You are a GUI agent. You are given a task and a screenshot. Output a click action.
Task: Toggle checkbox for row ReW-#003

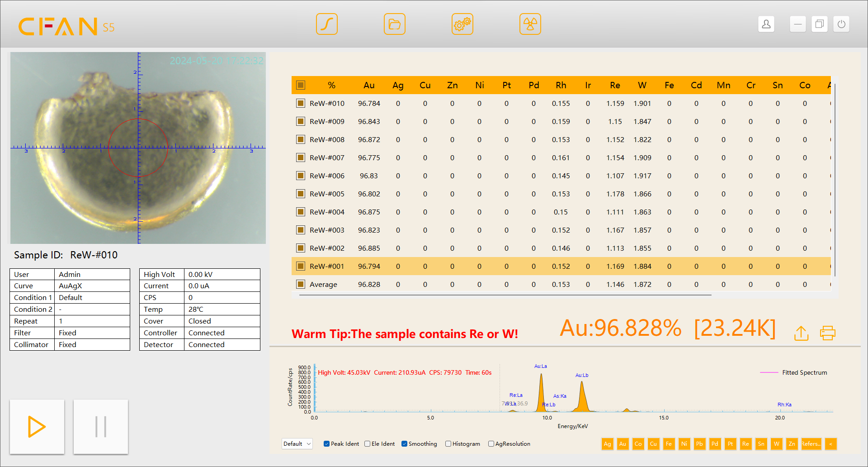(301, 230)
